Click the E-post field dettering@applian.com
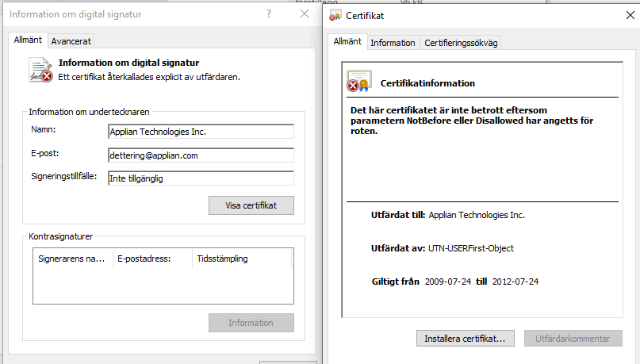This screenshot has width=640, height=364. (x=201, y=155)
